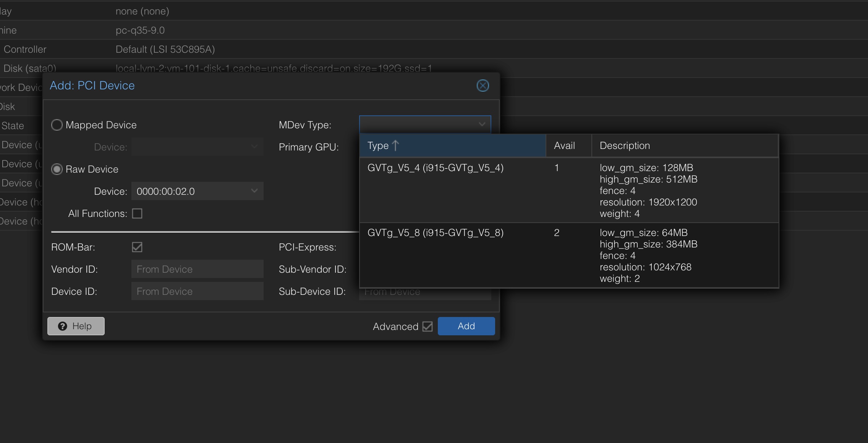The height and width of the screenshot is (443, 868).
Task: Toggle the Advanced checkbox
Action: pos(428,327)
